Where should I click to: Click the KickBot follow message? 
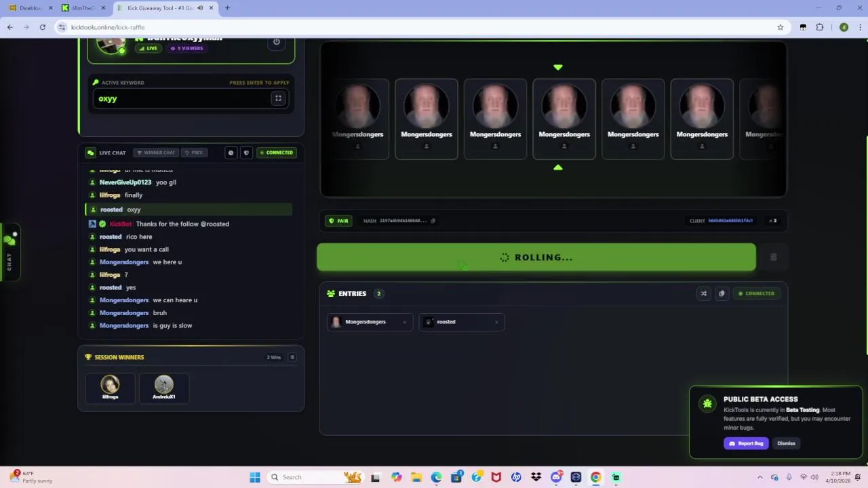(x=189, y=224)
